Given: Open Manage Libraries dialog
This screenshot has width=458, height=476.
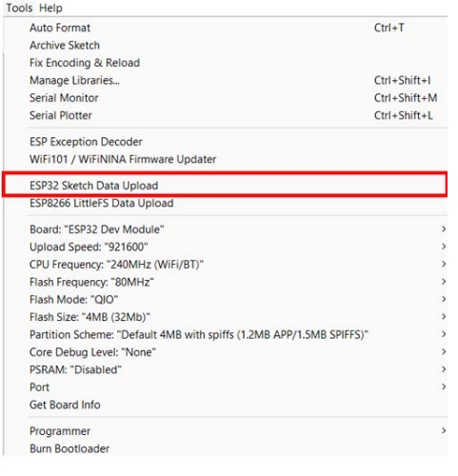Looking at the screenshot, I should tap(225, 80).
